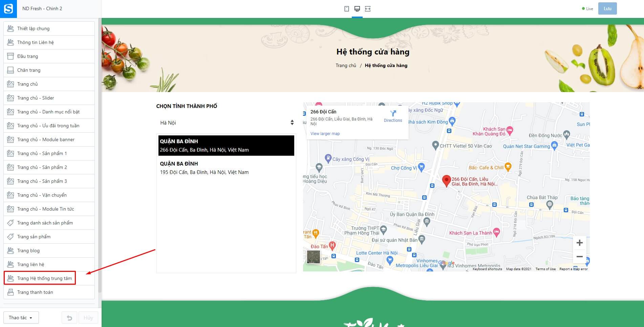Open the Hà Nội city dropdown
The image size is (644, 327).
pyautogui.click(x=226, y=123)
